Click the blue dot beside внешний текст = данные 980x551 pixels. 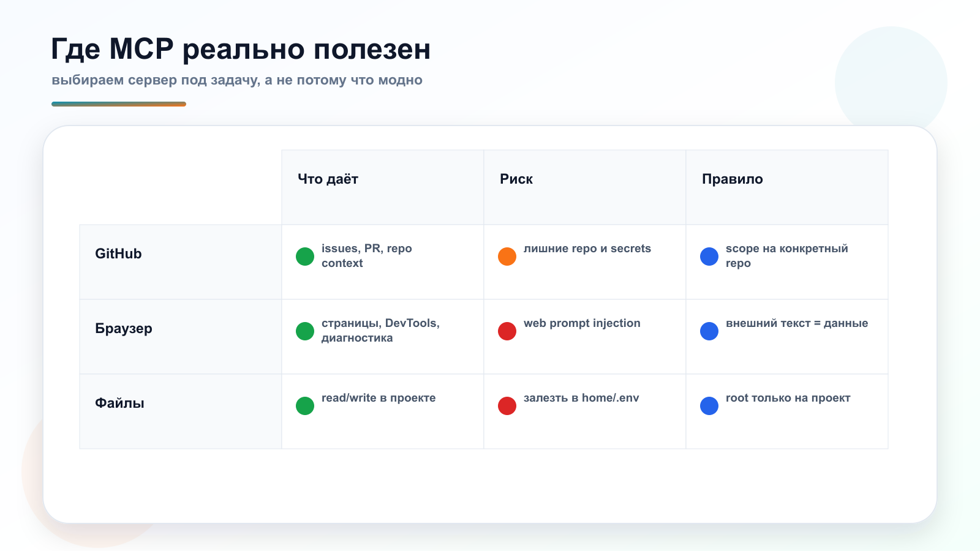tap(709, 331)
